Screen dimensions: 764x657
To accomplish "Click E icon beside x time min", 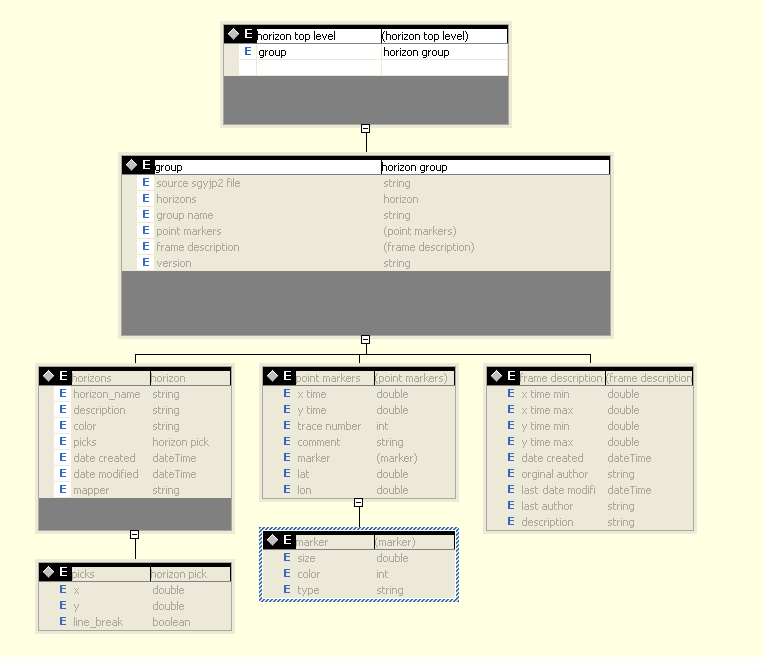I will [x=511, y=393].
